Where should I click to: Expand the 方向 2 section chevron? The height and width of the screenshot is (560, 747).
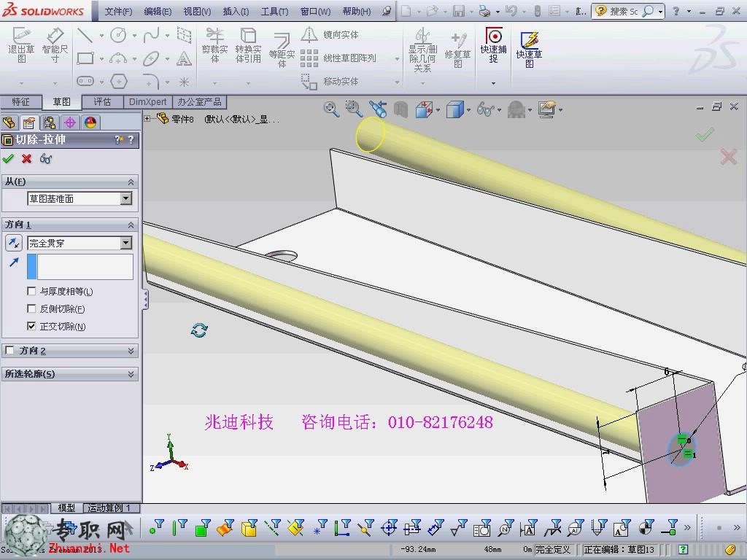coord(131,351)
